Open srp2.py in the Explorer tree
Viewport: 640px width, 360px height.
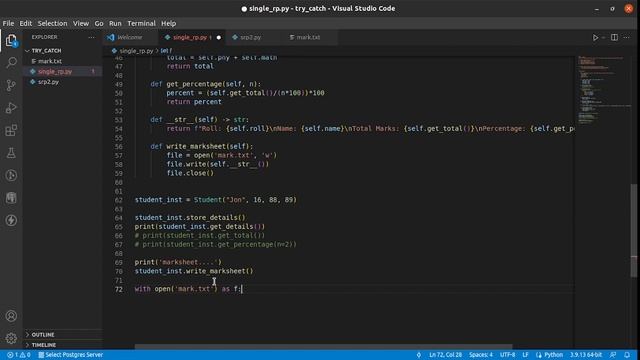coord(48,82)
